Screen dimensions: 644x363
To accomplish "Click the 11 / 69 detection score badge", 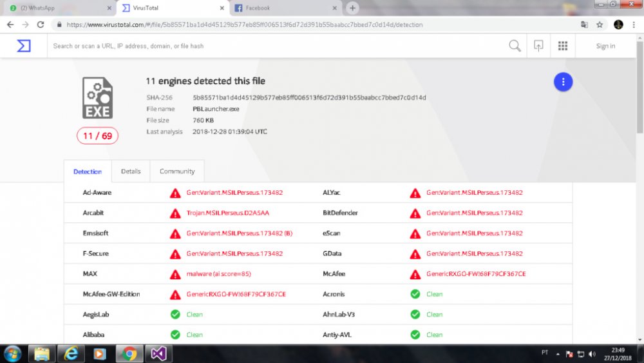I will tap(97, 135).
